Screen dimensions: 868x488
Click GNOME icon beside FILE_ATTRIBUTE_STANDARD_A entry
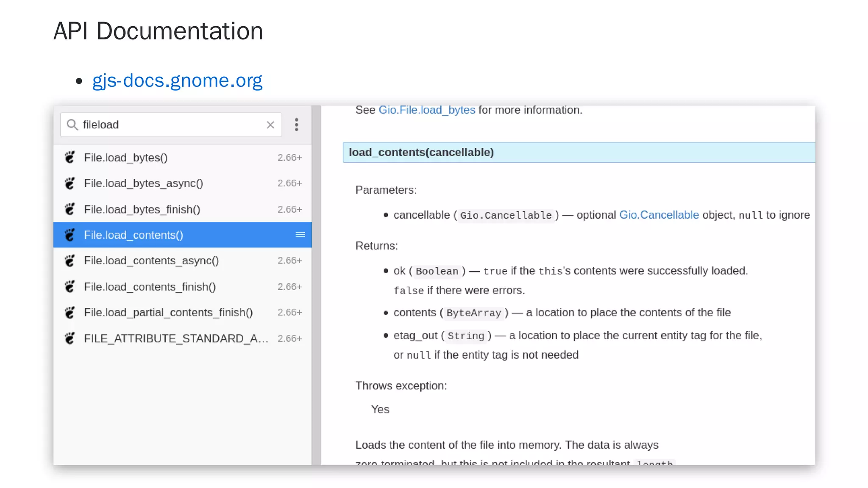70,338
